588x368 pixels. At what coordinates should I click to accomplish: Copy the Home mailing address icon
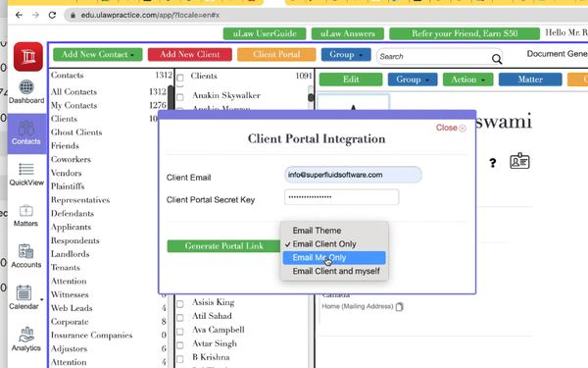[400, 307]
